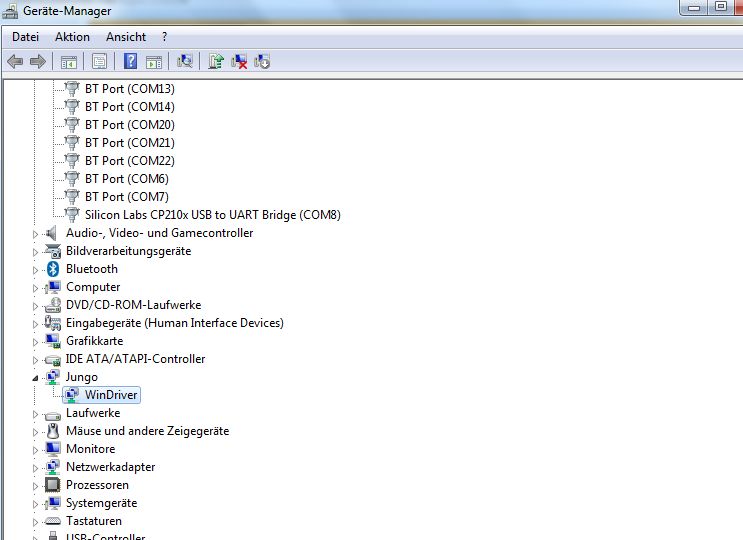Expand the Bluetooth node

coord(35,270)
